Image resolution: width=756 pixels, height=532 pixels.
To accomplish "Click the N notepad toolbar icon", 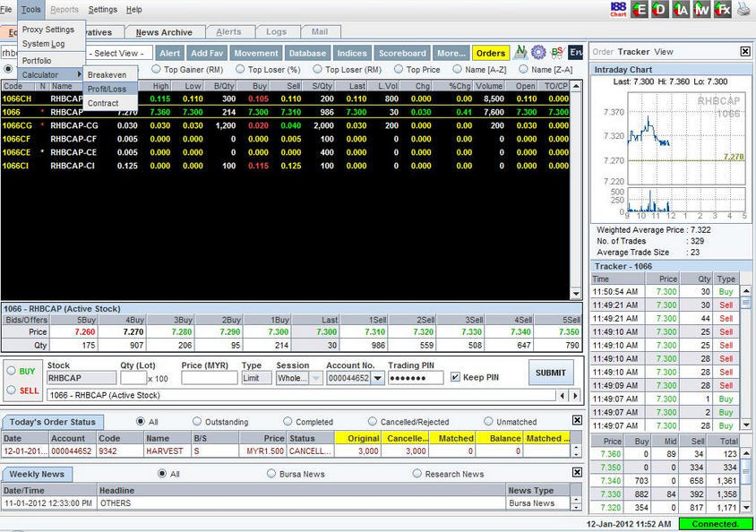I will [x=520, y=53].
